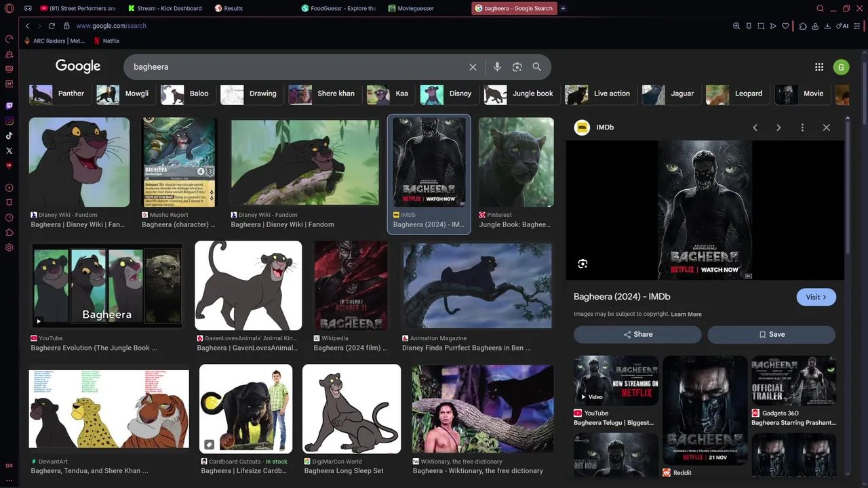Filter images by Baloo chip

click(x=188, y=94)
